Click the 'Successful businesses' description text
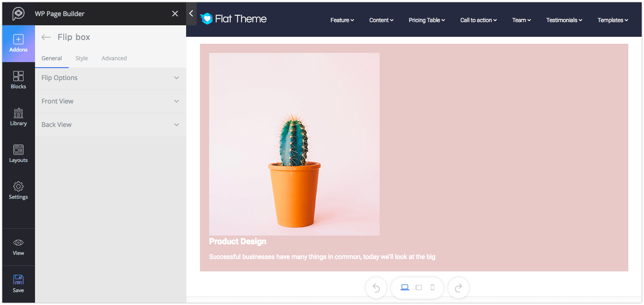 click(x=322, y=257)
